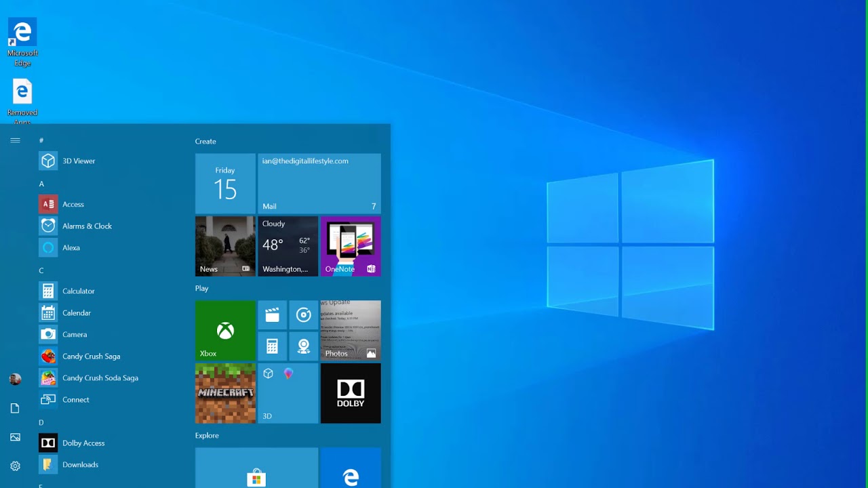Open the Mail live tile
Viewport: 868px width, 488px height.
tap(319, 184)
